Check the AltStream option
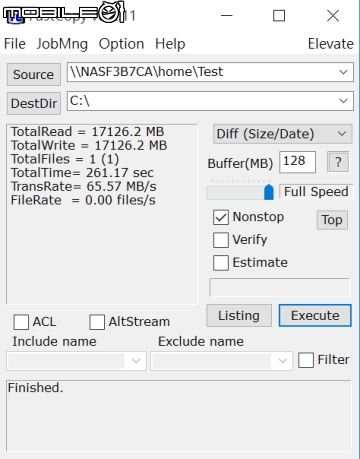 pyautogui.click(x=97, y=322)
